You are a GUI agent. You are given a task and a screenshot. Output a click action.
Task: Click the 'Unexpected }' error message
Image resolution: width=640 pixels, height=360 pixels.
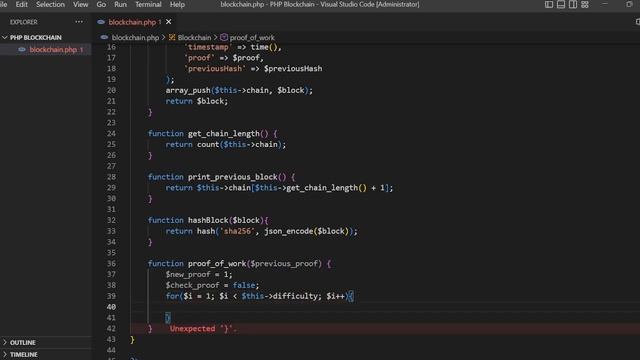[x=203, y=329]
